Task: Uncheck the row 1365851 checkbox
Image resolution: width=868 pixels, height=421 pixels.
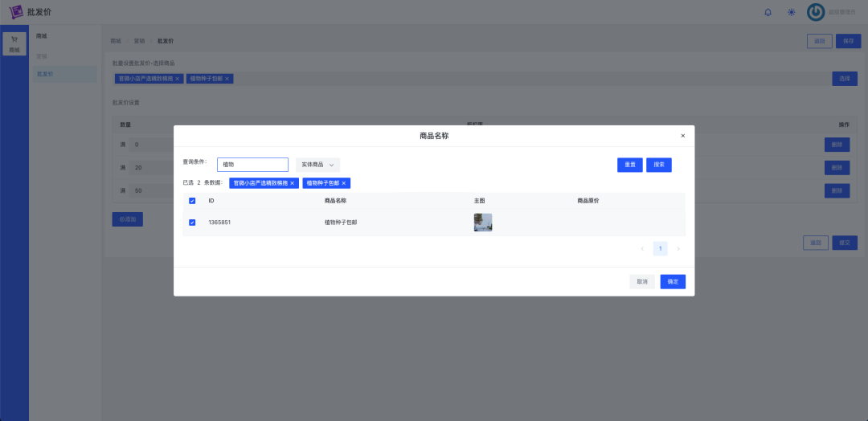Action: pos(192,223)
